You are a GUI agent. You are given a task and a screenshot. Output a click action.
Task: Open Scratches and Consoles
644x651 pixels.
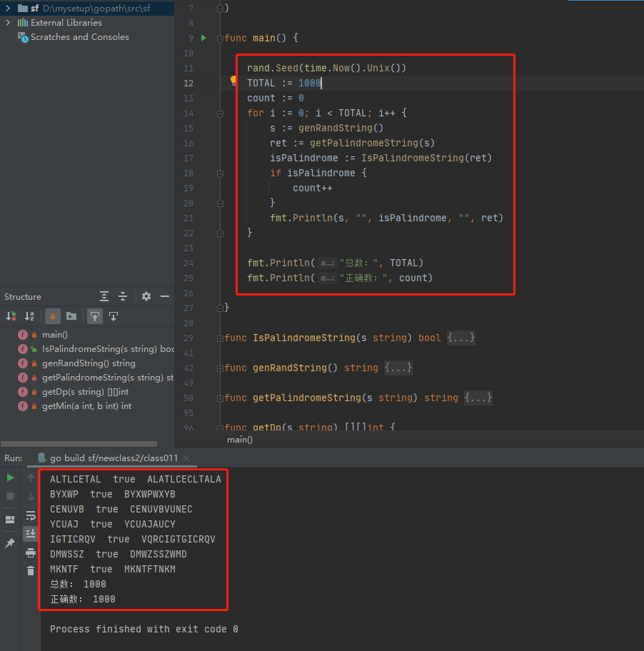pos(80,37)
